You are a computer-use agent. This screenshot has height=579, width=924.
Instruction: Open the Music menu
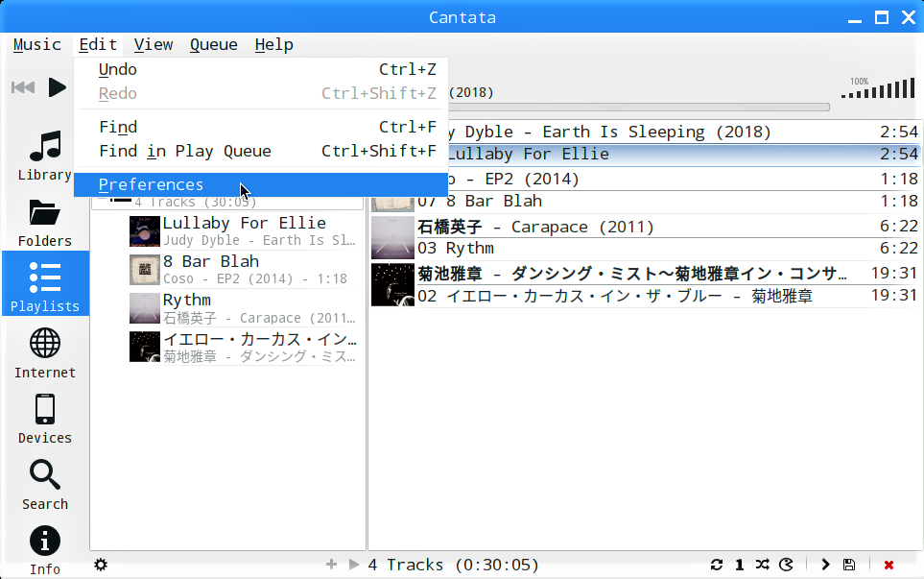tap(37, 45)
